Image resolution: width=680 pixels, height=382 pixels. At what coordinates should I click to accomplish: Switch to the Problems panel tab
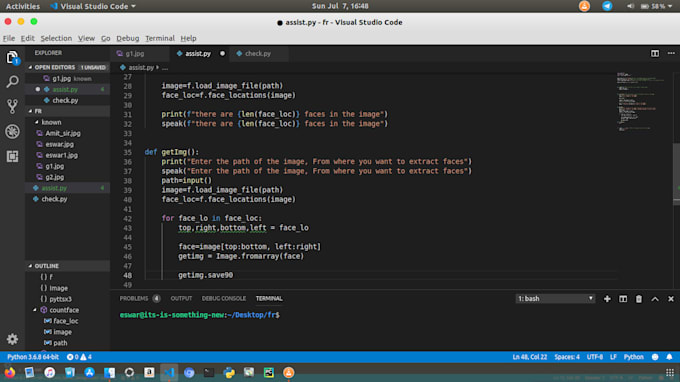click(140, 298)
